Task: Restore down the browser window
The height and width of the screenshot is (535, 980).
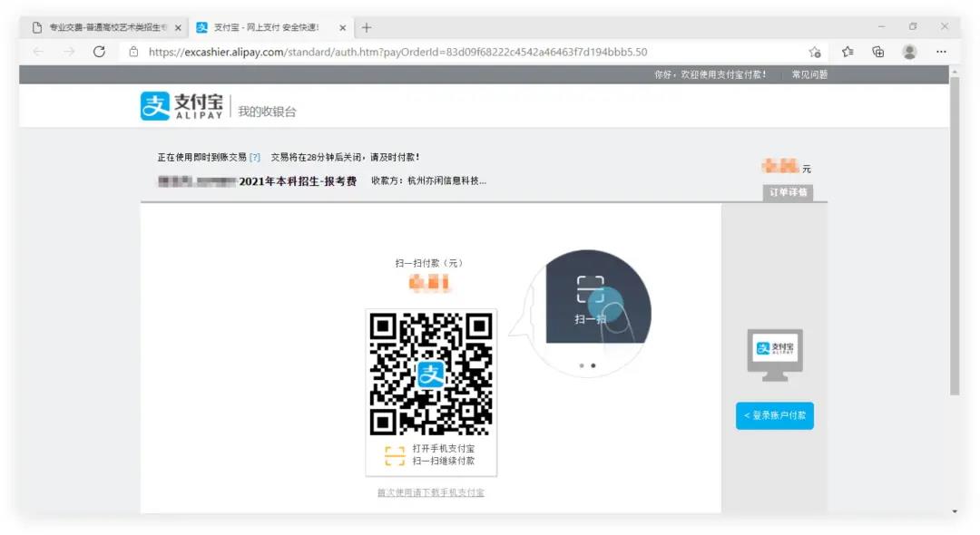Action: coord(913,27)
